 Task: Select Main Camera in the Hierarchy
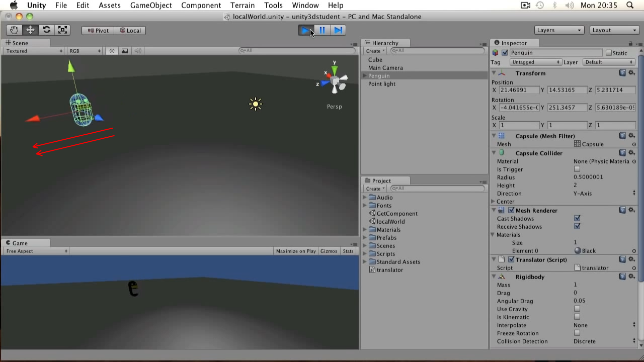pos(385,68)
